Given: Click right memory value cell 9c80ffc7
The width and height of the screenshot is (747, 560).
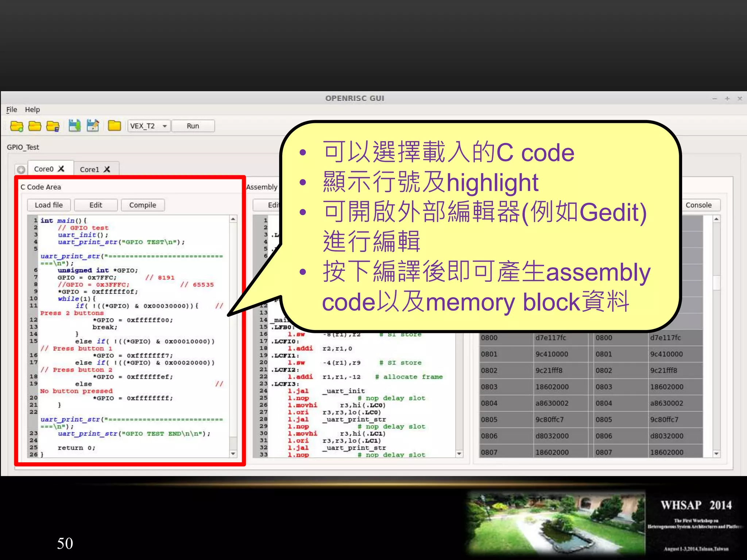Looking at the screenshot, I should [x=675, y=420].
